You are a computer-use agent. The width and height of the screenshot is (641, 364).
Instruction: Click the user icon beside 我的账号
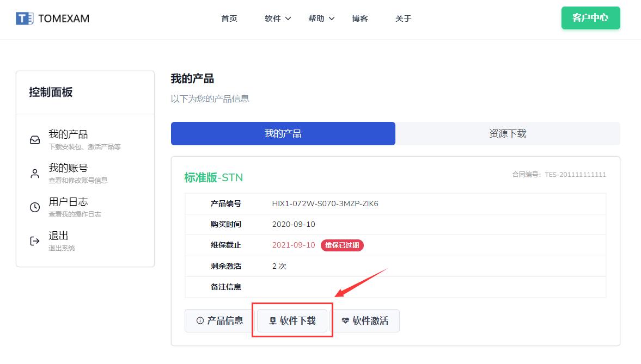coord(35,174)
